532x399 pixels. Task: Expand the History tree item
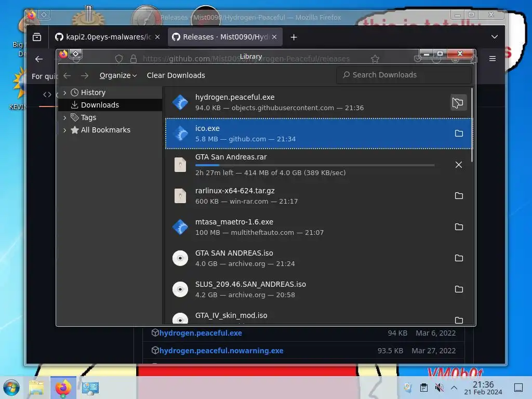[x=65, y=92]
